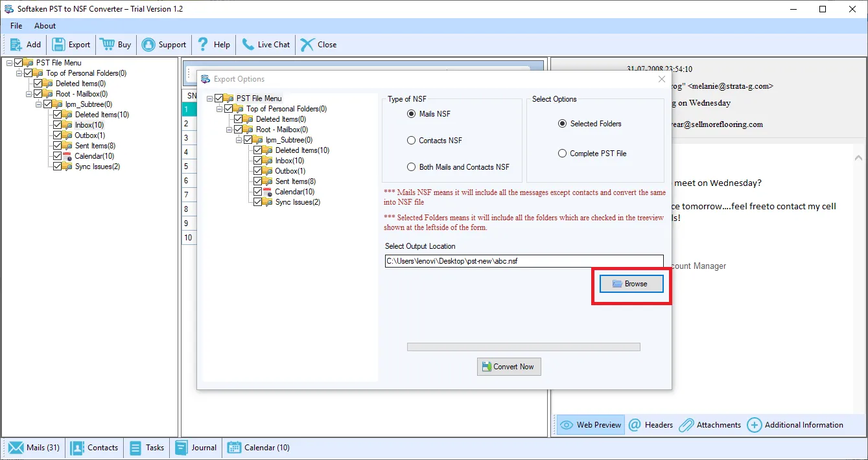Collapse Top of Personal Folders in Export Options tree
This screenshot has height=460, width=868.
click(219, 109)
